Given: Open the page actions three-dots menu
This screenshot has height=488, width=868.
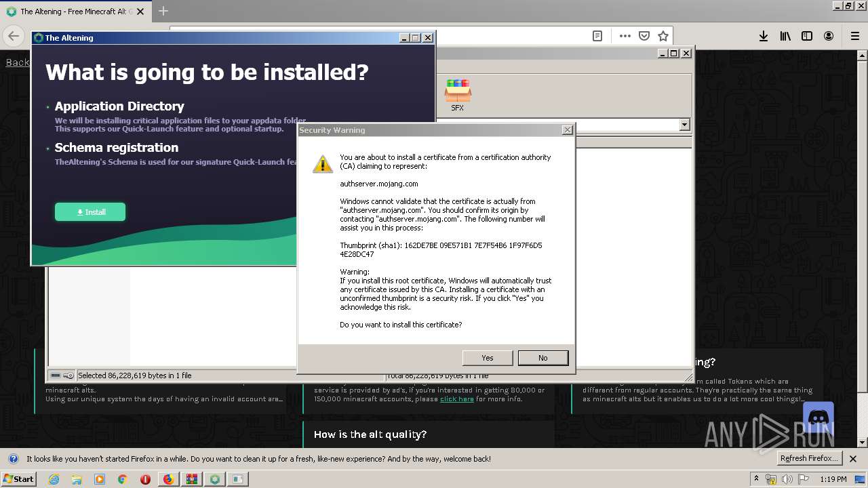Looking at the screenshot, I should pyautogui.click(x=625, y=36).
